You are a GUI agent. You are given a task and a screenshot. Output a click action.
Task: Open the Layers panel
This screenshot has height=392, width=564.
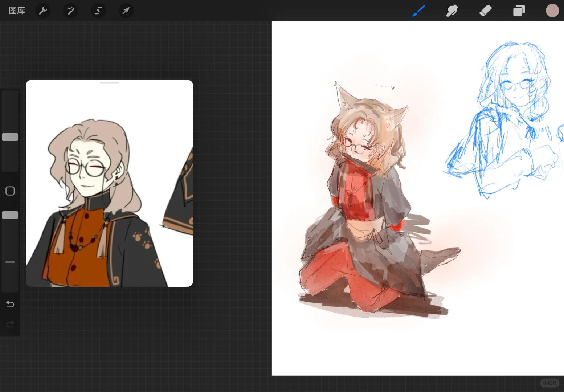coord(519,11)
